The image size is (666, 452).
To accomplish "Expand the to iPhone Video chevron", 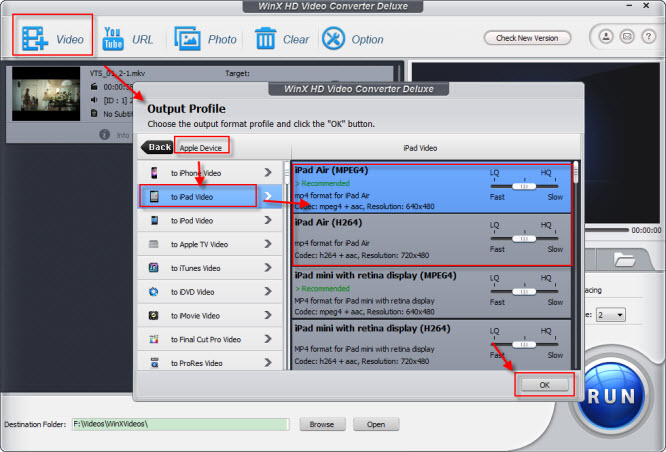I will pos(268,172).
